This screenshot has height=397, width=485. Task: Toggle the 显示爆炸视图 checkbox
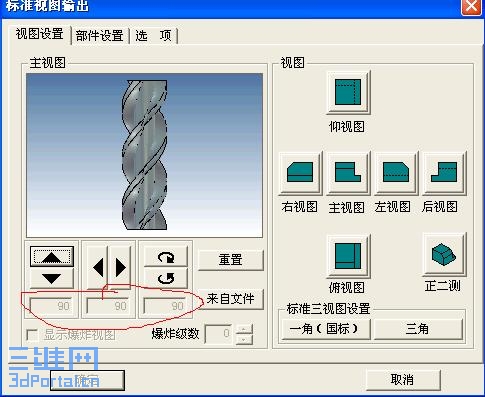pos(32,335)
